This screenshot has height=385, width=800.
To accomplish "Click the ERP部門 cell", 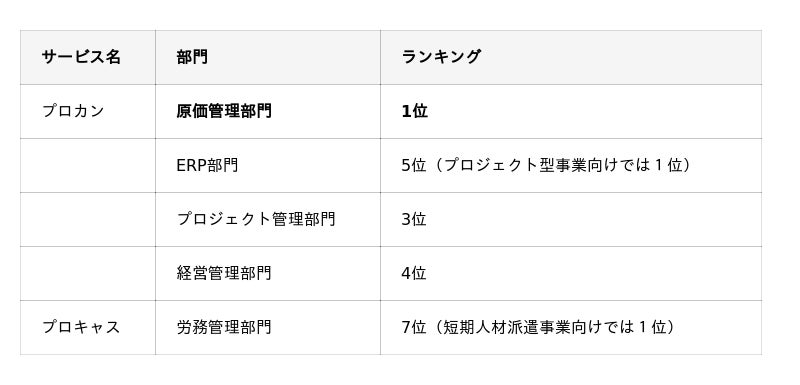I will pyautogui.click(x=268, y=165).
